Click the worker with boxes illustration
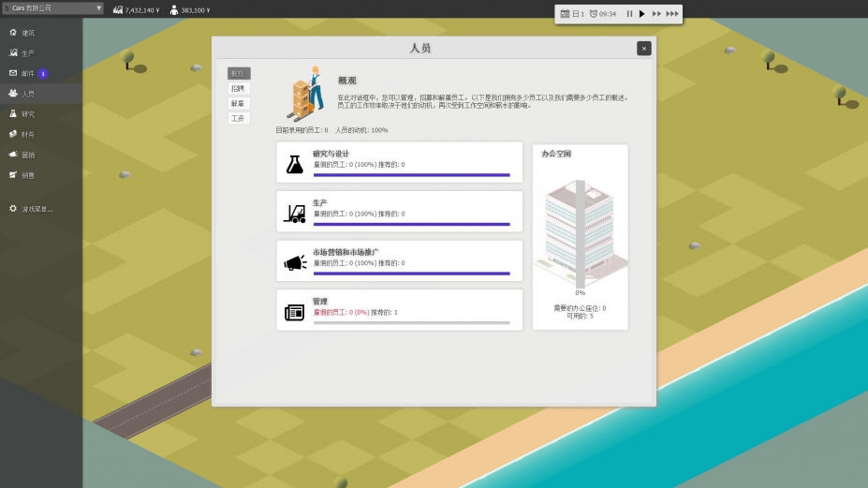Viewport: 868px width, 488px height. (305, 94)
